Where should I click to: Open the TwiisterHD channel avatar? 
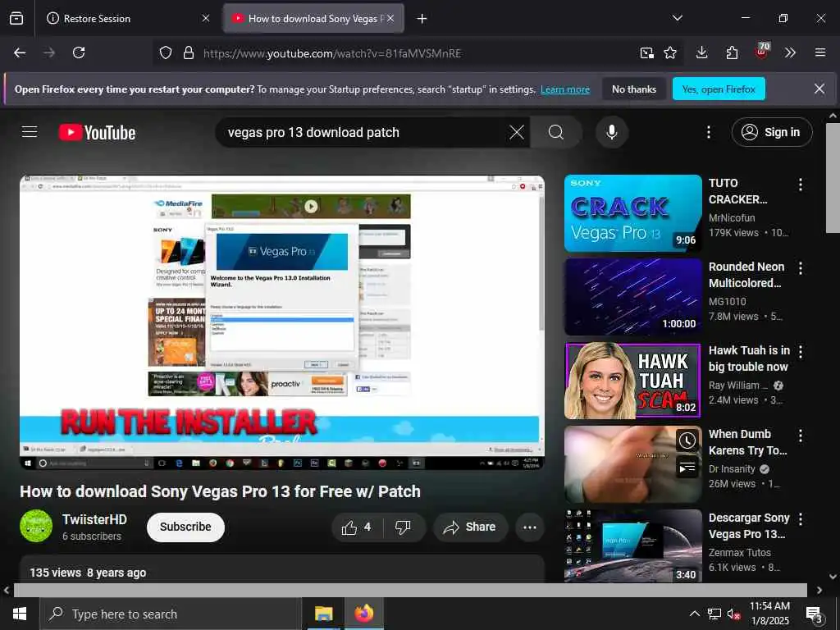click(x=36, y=526)
